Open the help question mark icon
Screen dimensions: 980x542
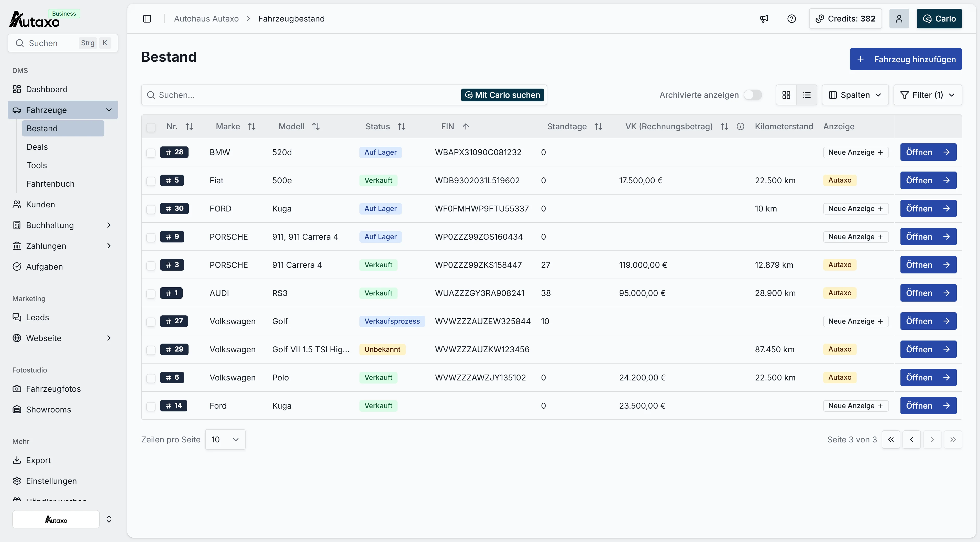pos(792,19)
